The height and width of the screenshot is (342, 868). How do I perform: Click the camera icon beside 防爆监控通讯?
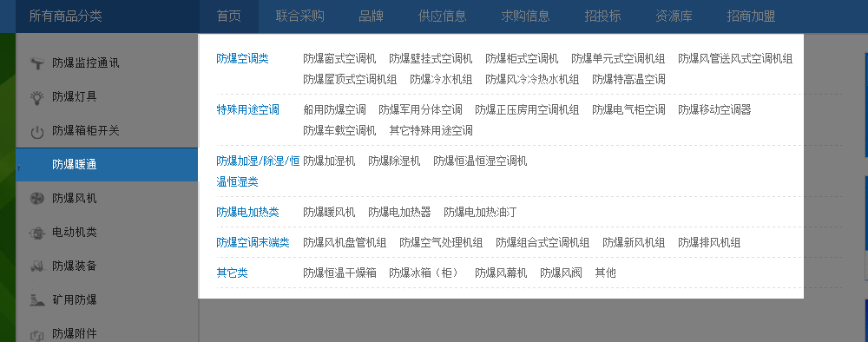pos(36,63)
